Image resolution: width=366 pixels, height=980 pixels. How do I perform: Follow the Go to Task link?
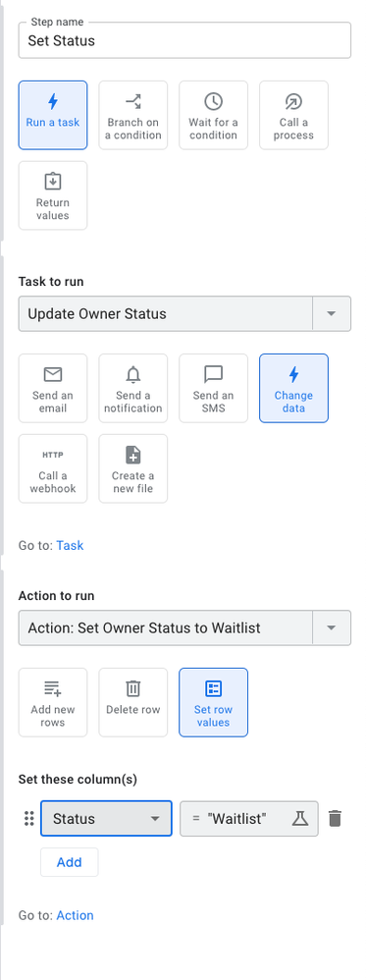tap(70, 546)
